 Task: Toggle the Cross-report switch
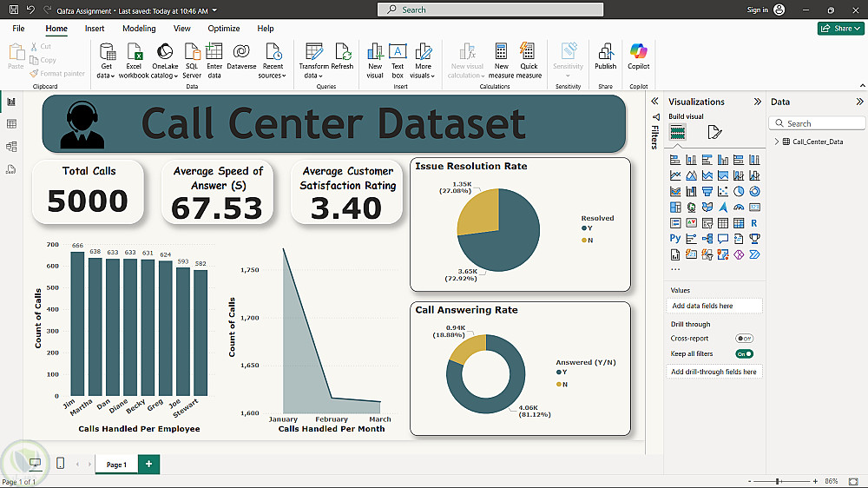744,339
